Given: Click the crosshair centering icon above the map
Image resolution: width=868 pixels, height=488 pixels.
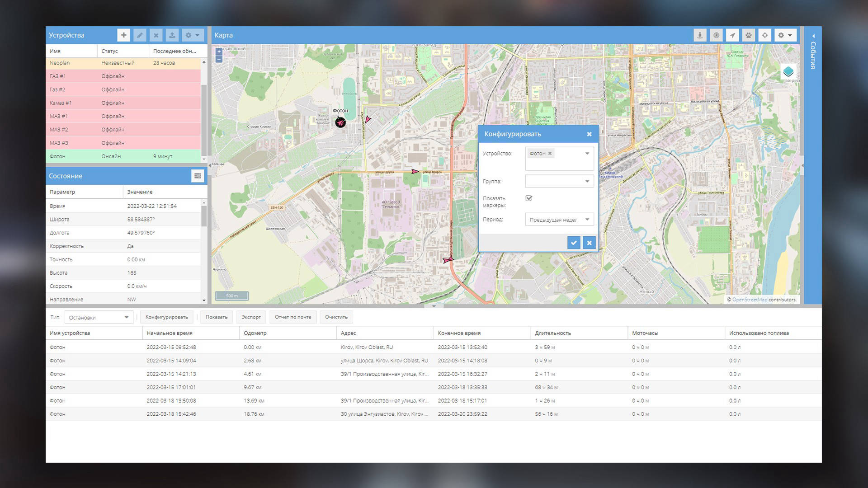Looking at the screenshot, I should pos(764,35).
